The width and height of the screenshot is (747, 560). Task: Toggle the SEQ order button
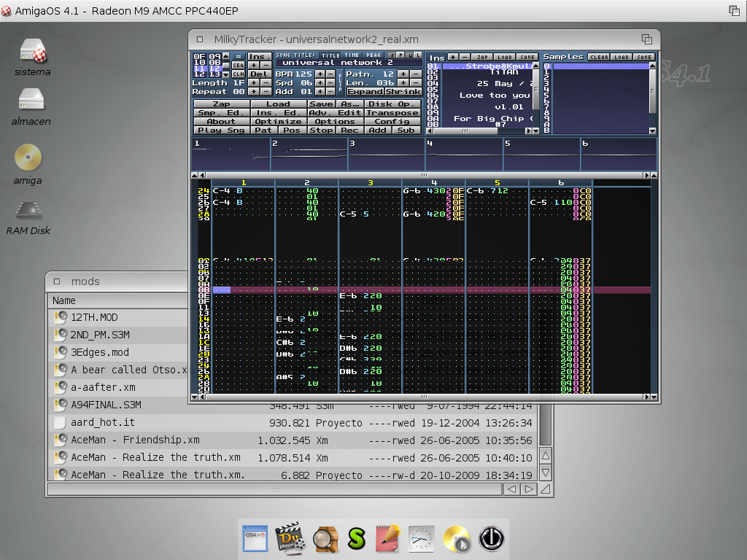pos(239,65)
